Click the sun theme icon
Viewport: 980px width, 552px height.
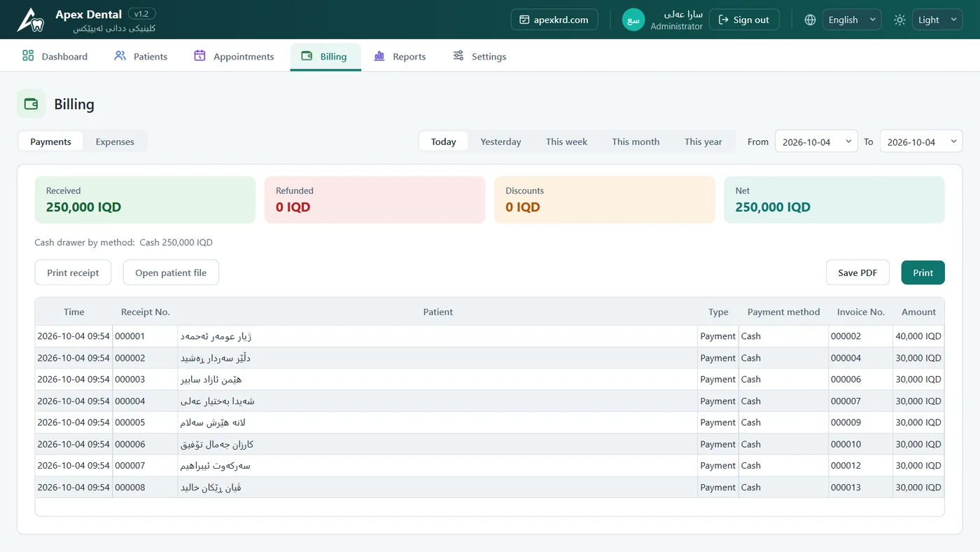point(899,20)
